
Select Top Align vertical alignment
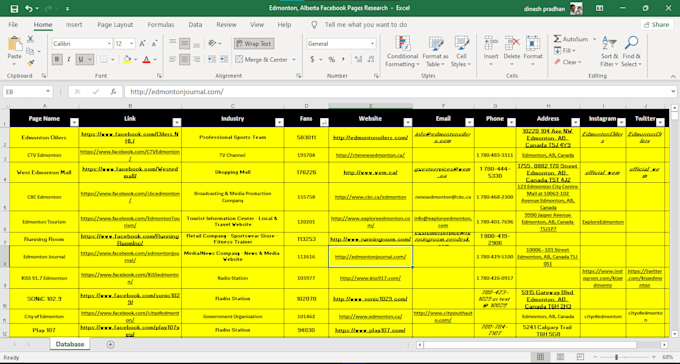[173, 44]
